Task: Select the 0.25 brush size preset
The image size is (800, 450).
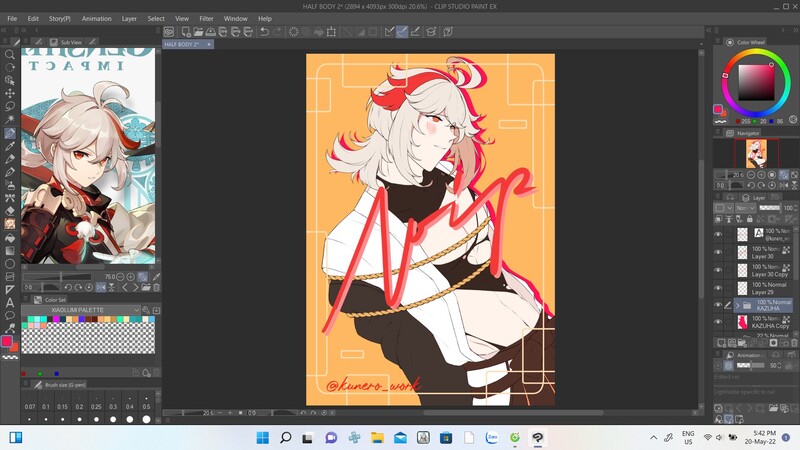Action: point(96,402)
